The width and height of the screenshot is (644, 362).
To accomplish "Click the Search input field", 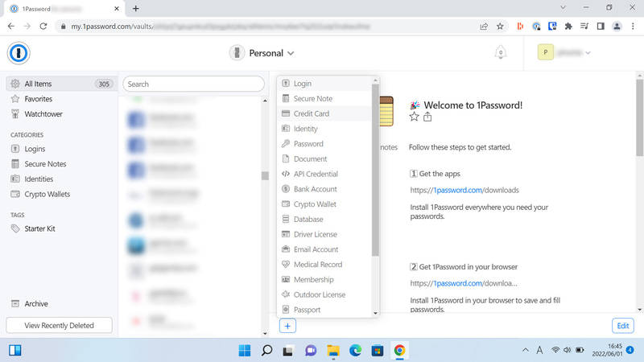I will point(193,84).
